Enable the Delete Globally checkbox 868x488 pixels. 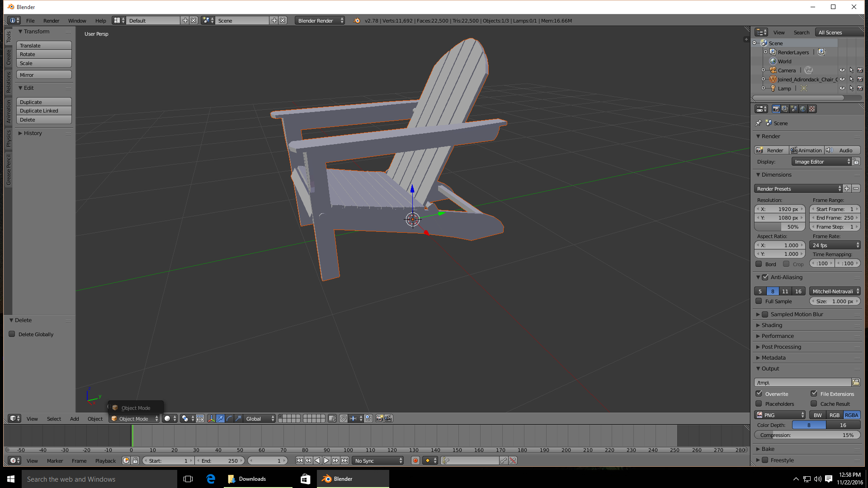(12, 334)
